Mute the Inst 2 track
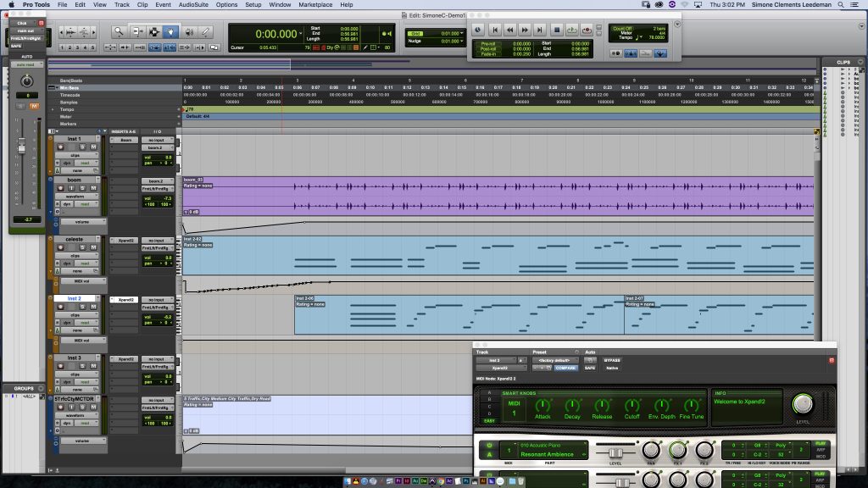Viewport: 868px width, 488px height. [x=93, y=307]
